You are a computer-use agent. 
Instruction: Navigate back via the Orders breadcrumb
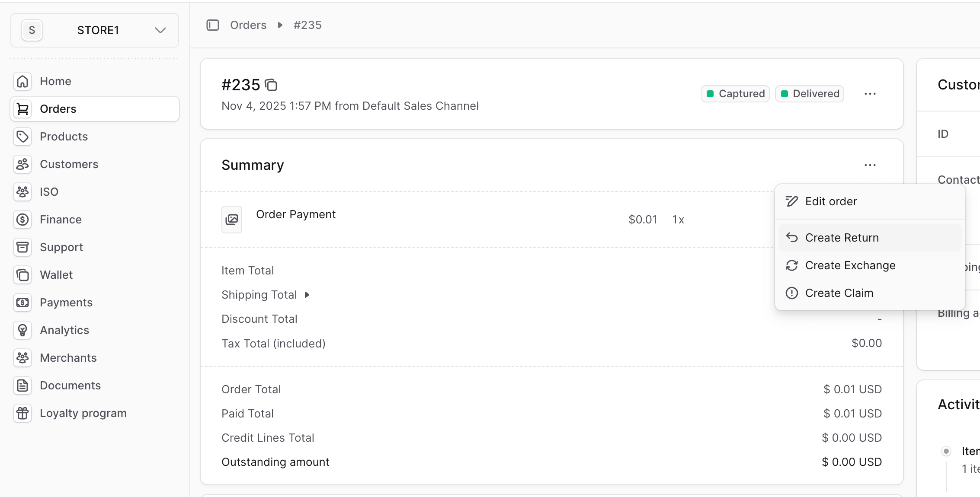(248, 25)
